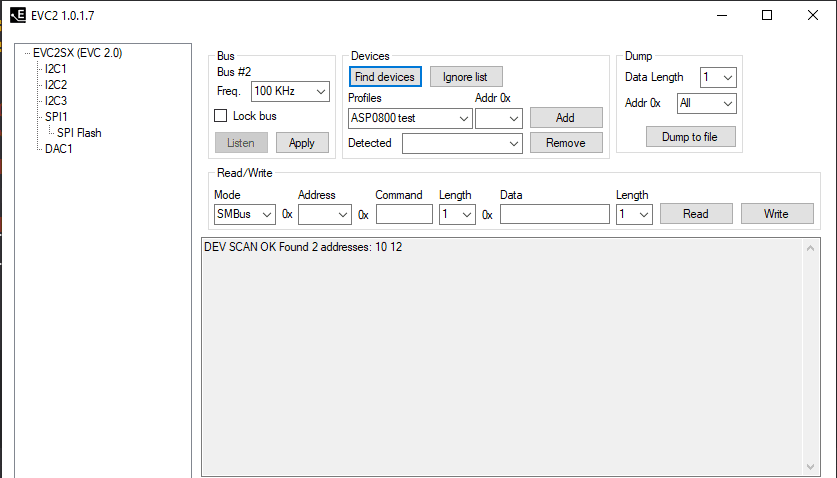Select DAC1 in the device tree
This screenshot has height=478, width=837.
[59, 149]
